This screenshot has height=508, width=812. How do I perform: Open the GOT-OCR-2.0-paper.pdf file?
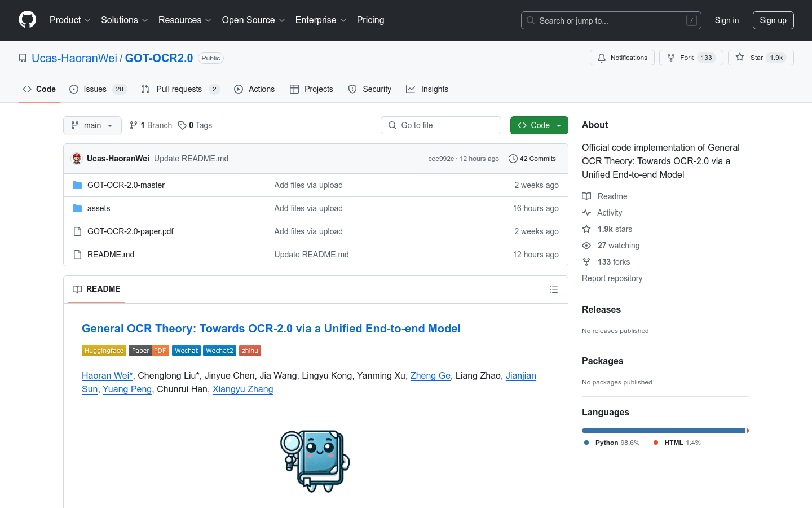130,231
